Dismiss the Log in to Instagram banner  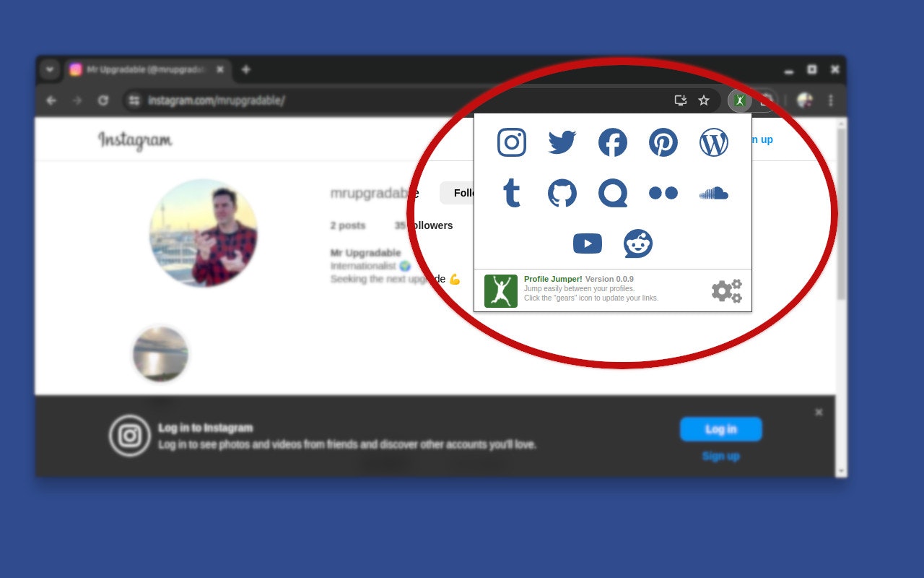click(x=819, y=413)
